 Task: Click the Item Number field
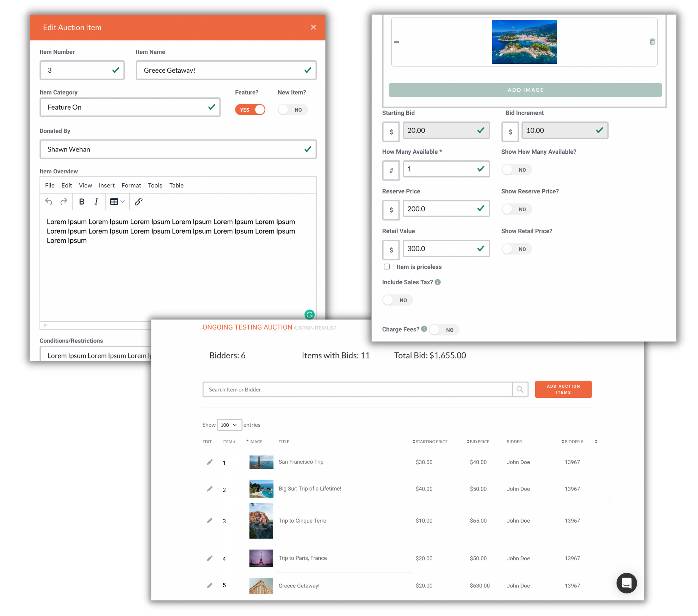tap(82, 70)
